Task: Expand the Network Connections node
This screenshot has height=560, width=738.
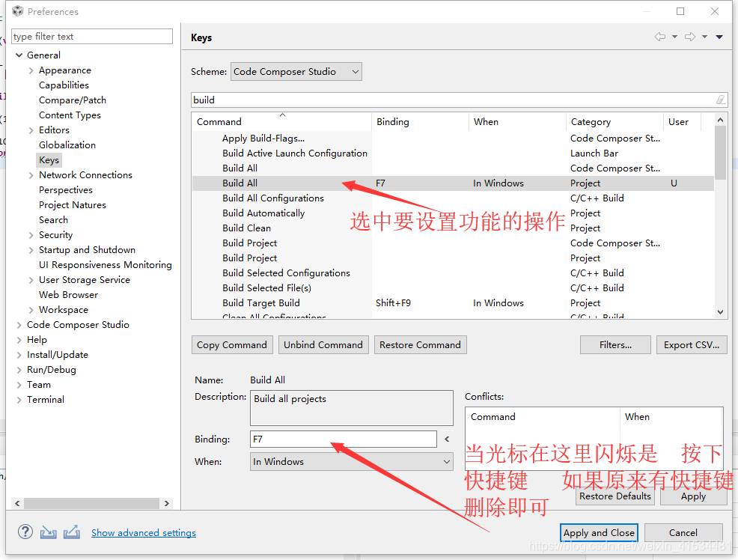Action: (31, 175)
